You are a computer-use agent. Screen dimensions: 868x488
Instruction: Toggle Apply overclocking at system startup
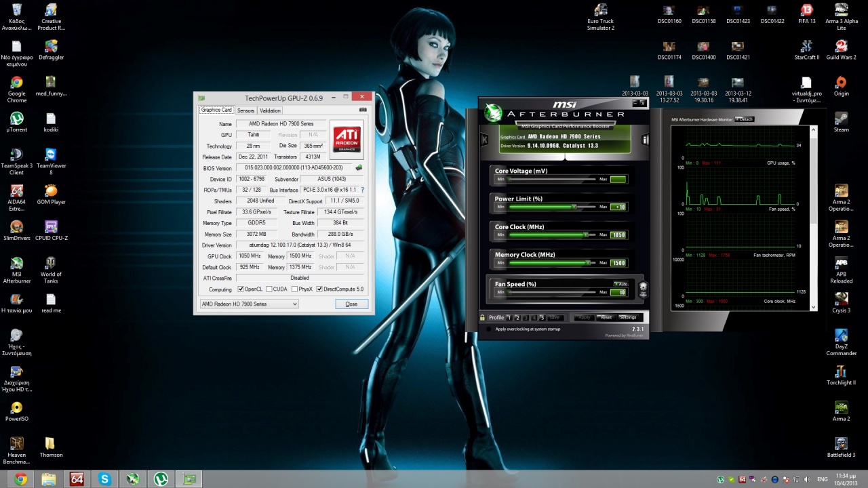[x=488, y=329]
